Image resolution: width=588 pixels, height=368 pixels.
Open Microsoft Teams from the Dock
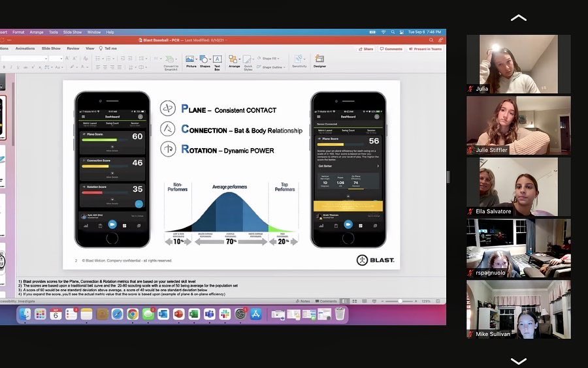[209, 314]
